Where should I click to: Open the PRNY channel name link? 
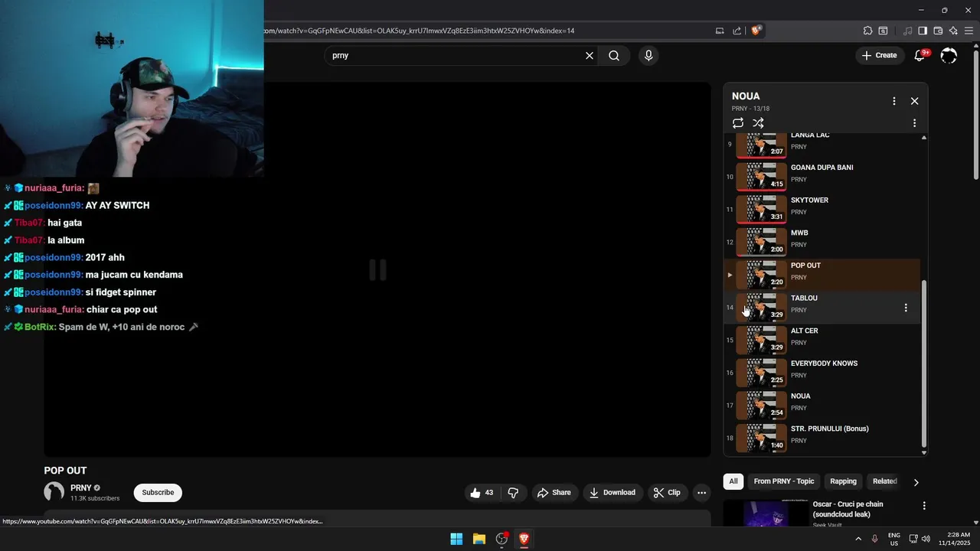tap(80, 487)
